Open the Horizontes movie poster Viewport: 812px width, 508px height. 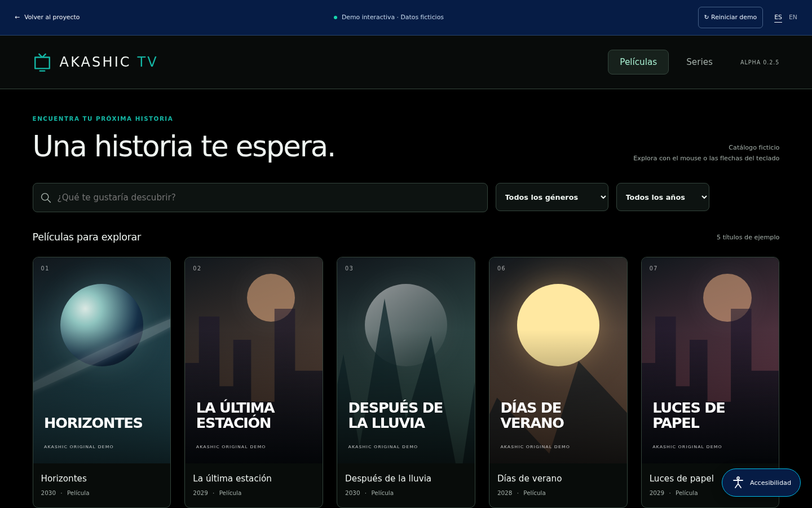[x=101, y=360]
